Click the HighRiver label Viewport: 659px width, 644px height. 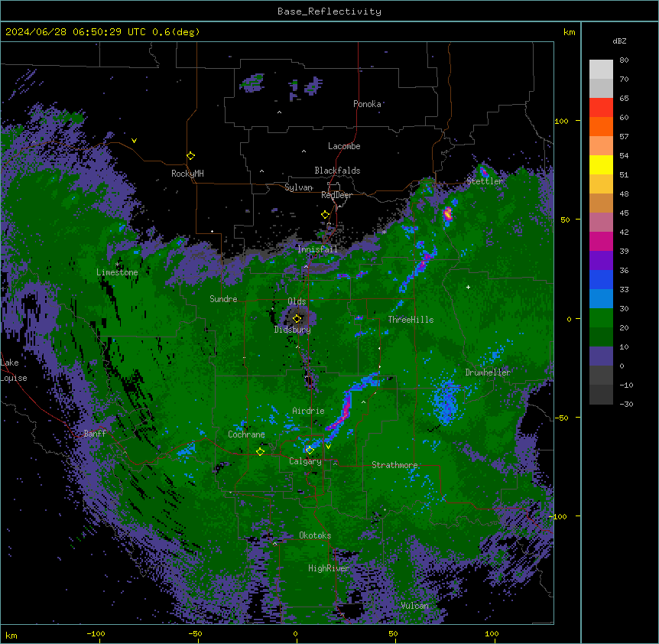329,568
